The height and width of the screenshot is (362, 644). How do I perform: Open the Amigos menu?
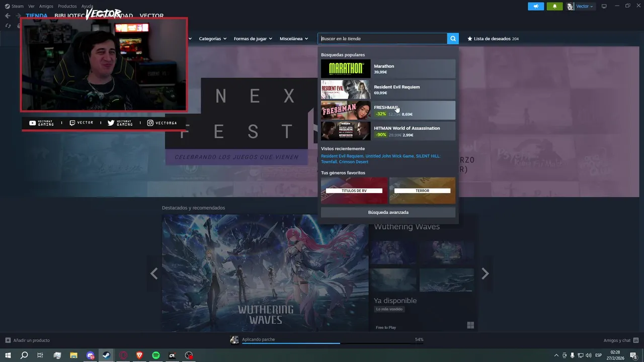pos(46,6)
